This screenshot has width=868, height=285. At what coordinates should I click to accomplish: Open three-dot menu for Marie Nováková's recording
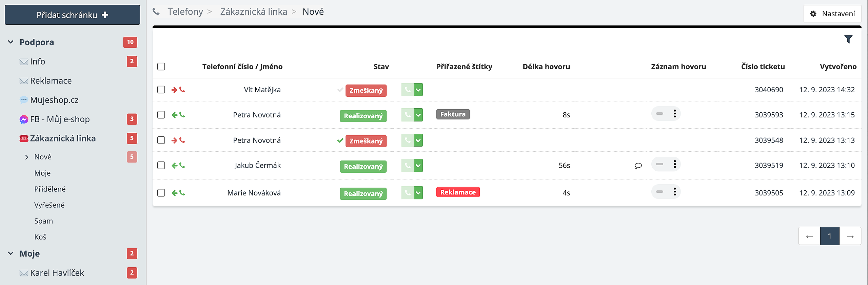675,192
